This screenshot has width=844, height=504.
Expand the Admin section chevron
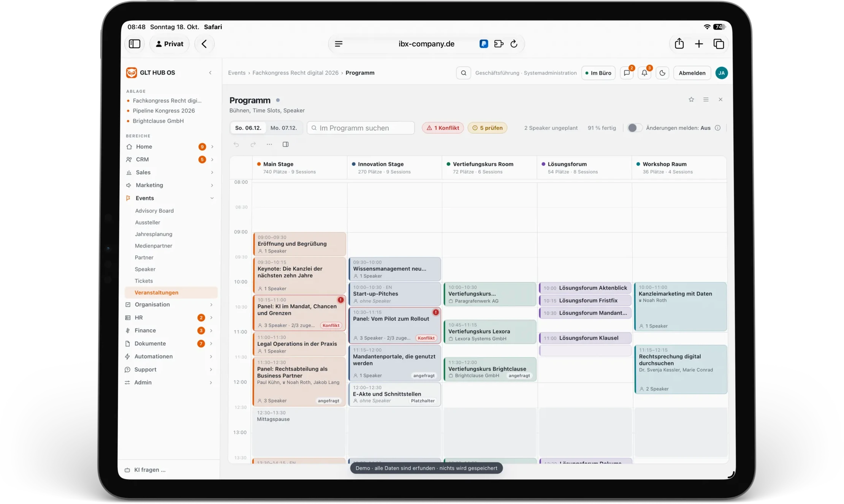(x=211, y=382)
